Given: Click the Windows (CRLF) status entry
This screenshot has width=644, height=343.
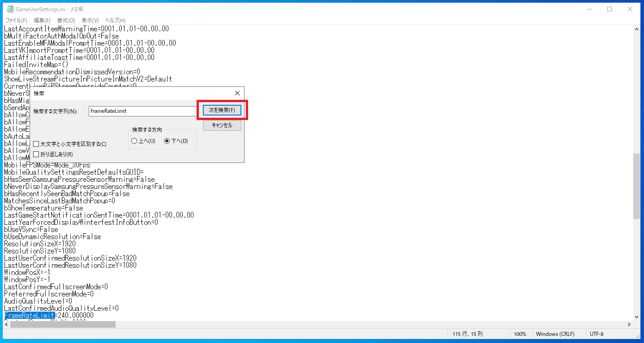Looking at the screenshot, I should 555,334.
